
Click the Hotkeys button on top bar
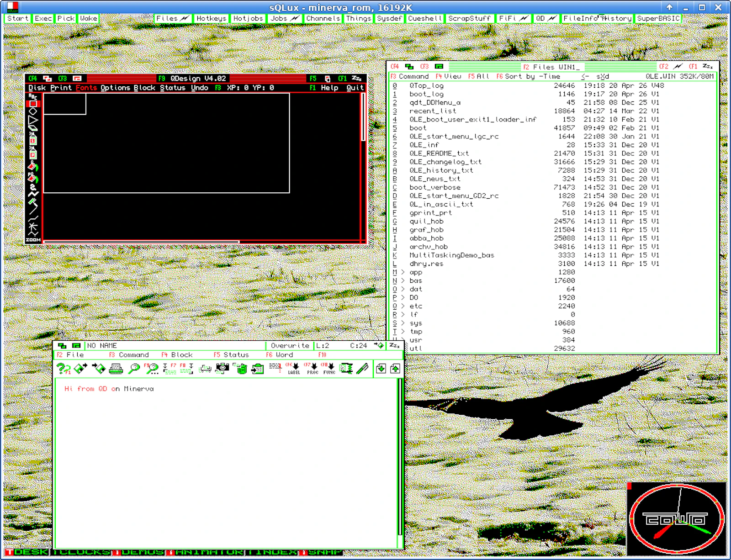(211, 18)
